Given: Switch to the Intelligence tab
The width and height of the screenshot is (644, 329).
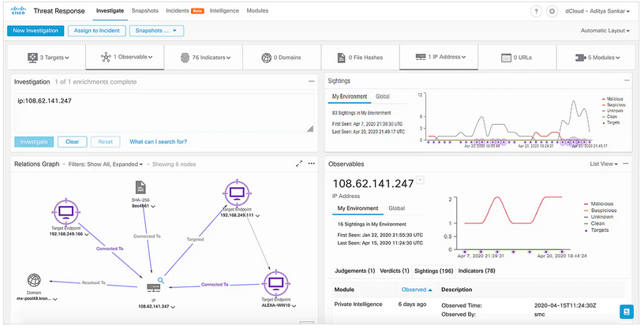Looking at the screenshot, I should click(225, 11).
